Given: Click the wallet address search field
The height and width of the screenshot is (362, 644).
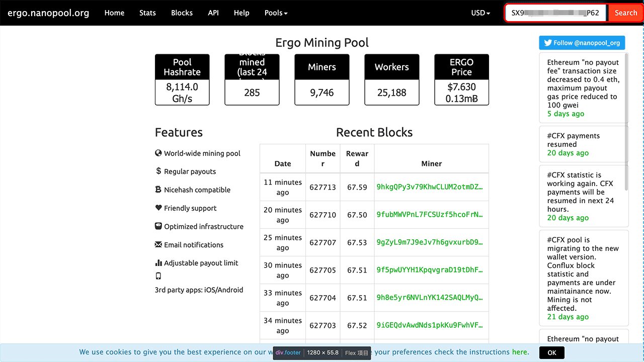Looking at the screenshot, I should (x=556, y=13).
